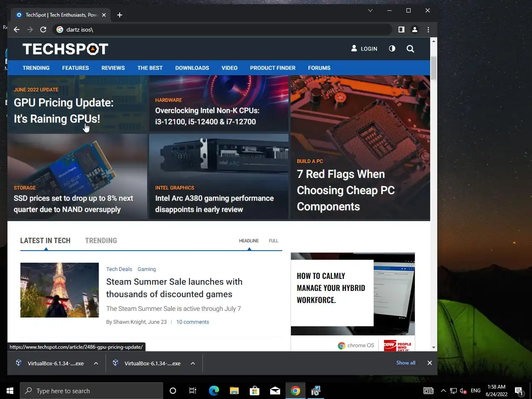Toggle TechSpot dark/light theme icon
Screen dimensions: 532x399
coord(392,49)
